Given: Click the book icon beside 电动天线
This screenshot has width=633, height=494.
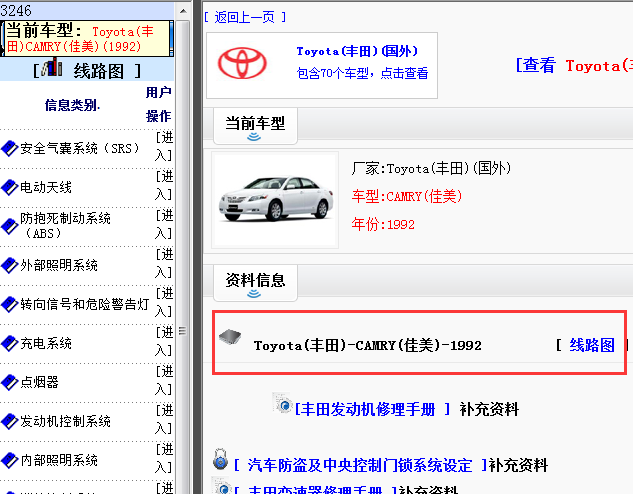Looking at the screenshot, I should click(x=9, y=187).
